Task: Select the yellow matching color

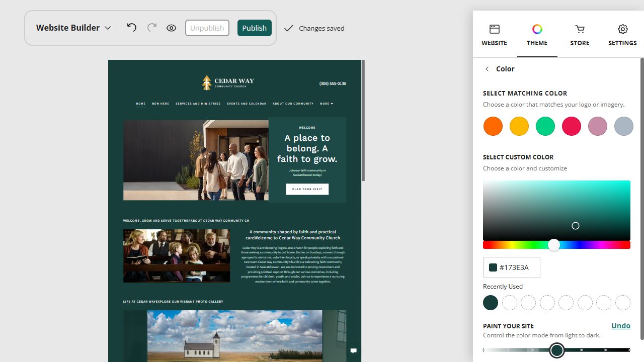Action: click(x=519, y=126)
